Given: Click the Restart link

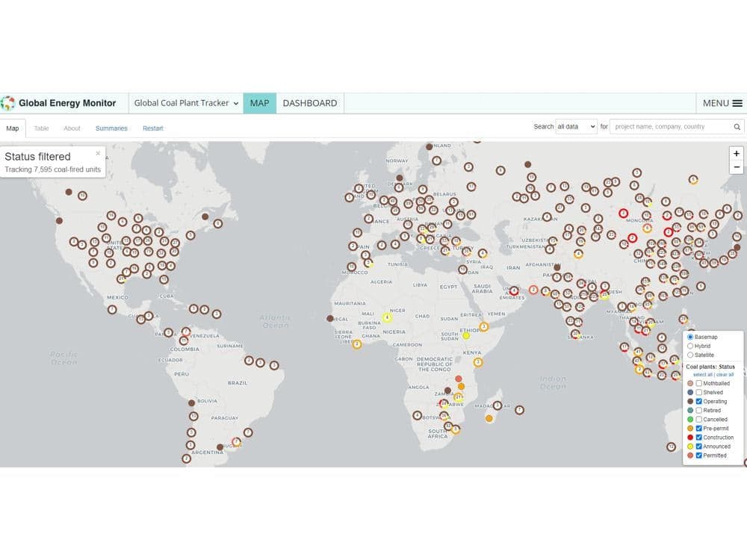Looking at the screenshot, I should (x=153, y=128).
